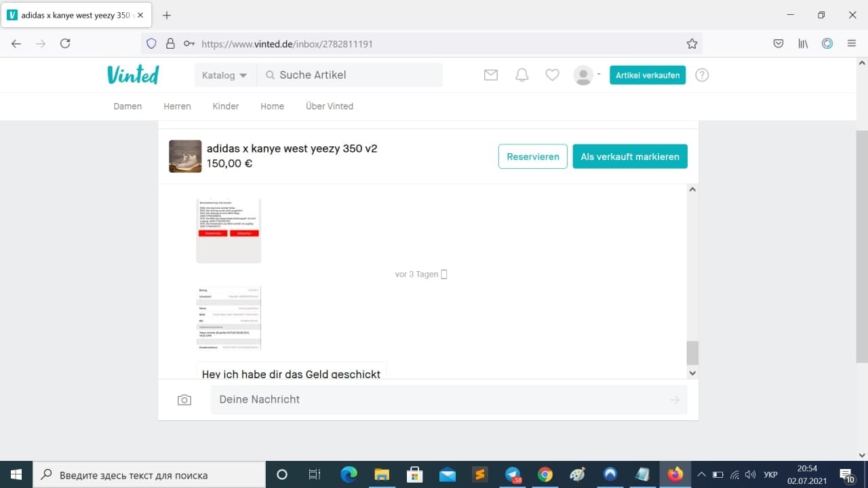Open the Firefox hamburger menu
Viewport: 868px width, 488px height.
(x=852, y=43)
